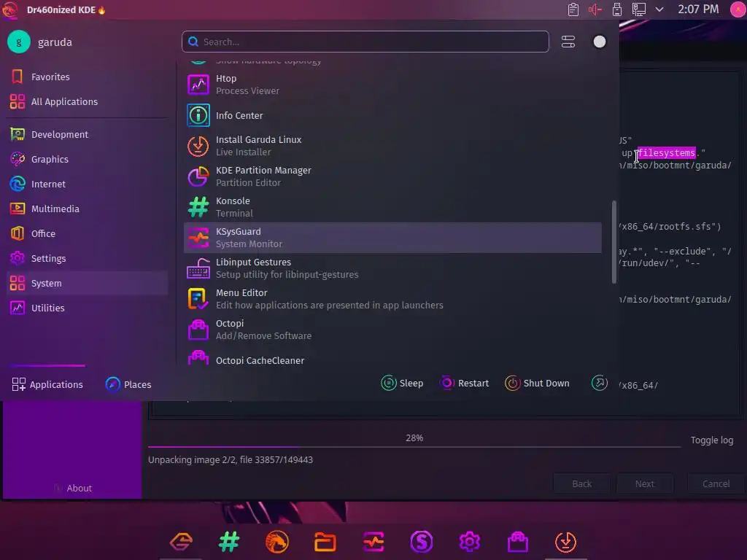This screenshot has height=560, width=747.
Task: Select All Applications category
Action: [x=88, y=101]
